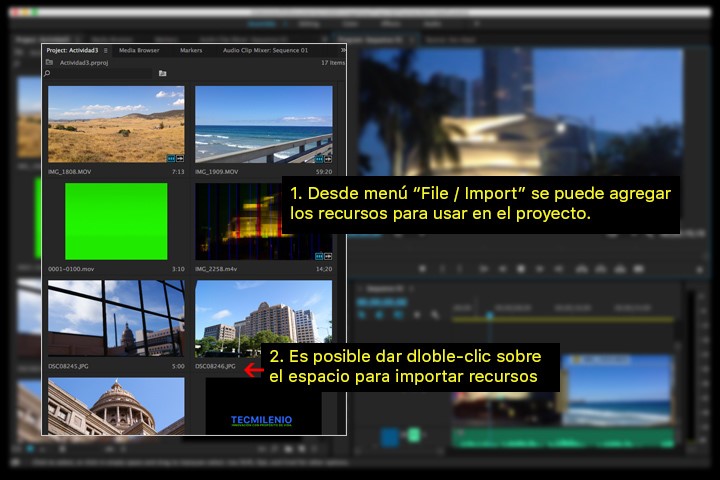Click the IMG_1909.MOV file name

pyautogui.click(x=217, y=172)
